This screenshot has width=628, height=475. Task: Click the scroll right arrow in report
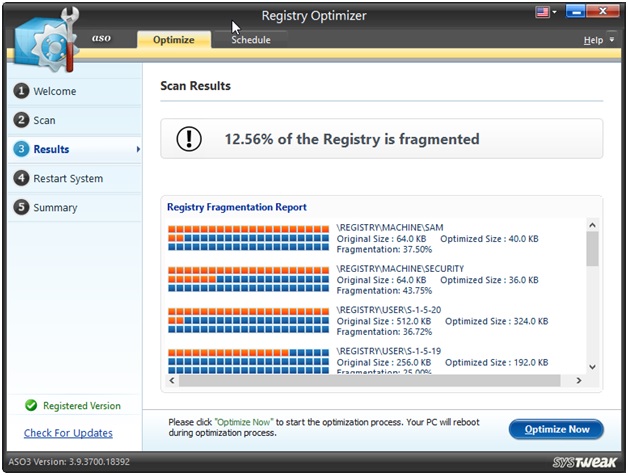[579, 380]
